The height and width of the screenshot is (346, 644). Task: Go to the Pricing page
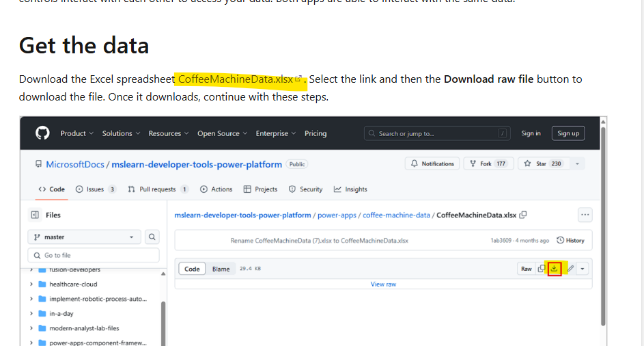(x=316, y=133)
